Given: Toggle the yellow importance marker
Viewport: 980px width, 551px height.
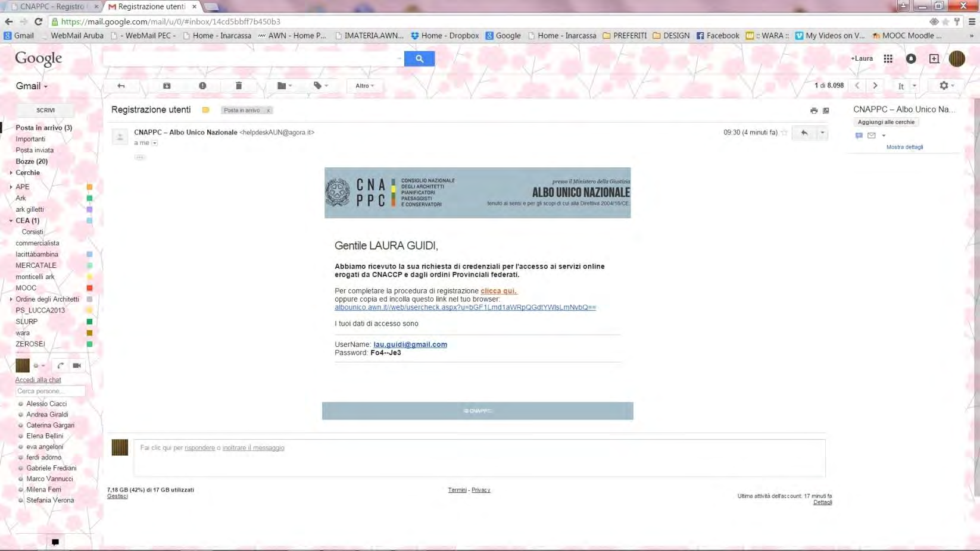Looking at the screenshot, I should [x=205, y=110].
